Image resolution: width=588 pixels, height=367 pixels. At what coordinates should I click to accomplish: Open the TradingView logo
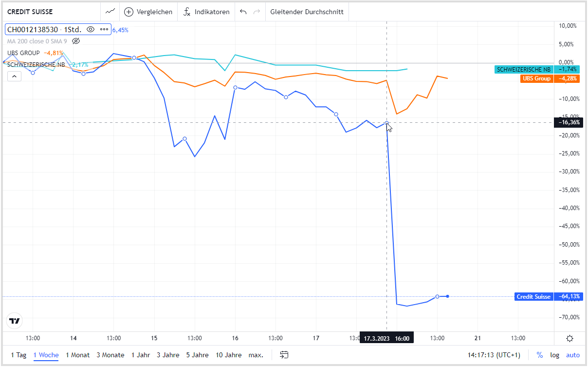coord(14,321)
